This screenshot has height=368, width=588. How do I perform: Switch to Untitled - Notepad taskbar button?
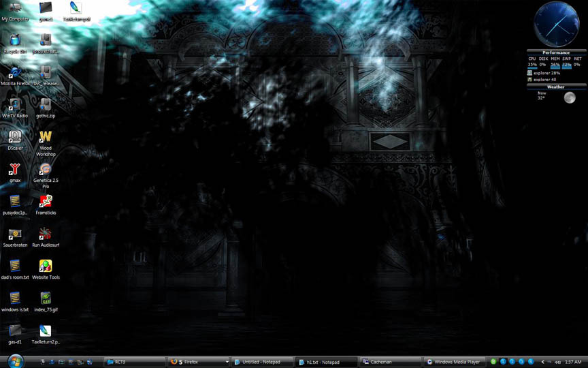point(263,362)
